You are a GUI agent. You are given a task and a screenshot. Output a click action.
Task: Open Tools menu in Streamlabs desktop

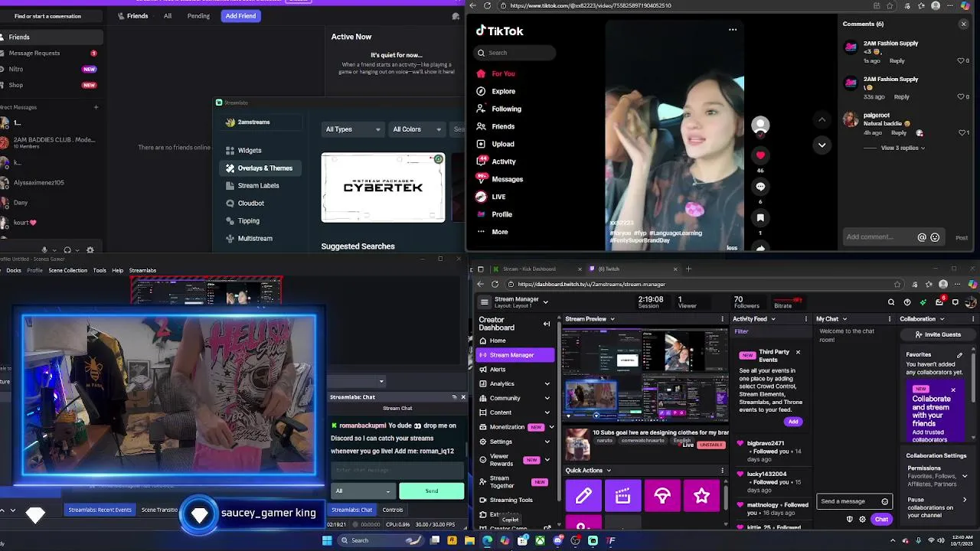100,270
